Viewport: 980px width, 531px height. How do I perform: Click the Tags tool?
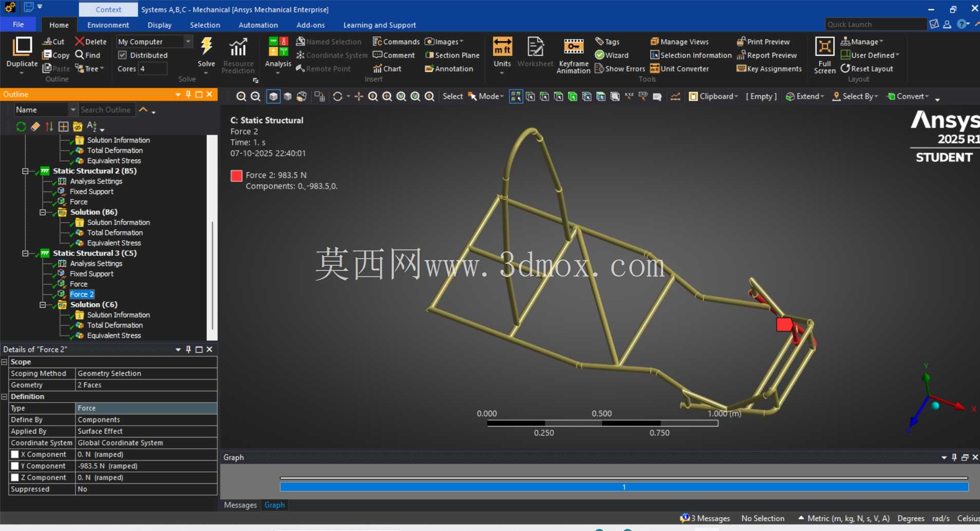607,42
